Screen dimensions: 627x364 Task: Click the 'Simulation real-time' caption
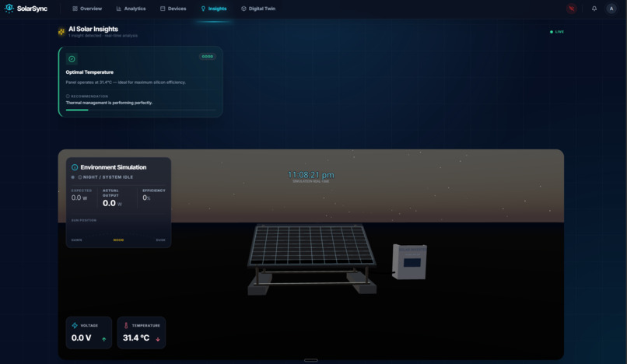click(x=310, y=181)
